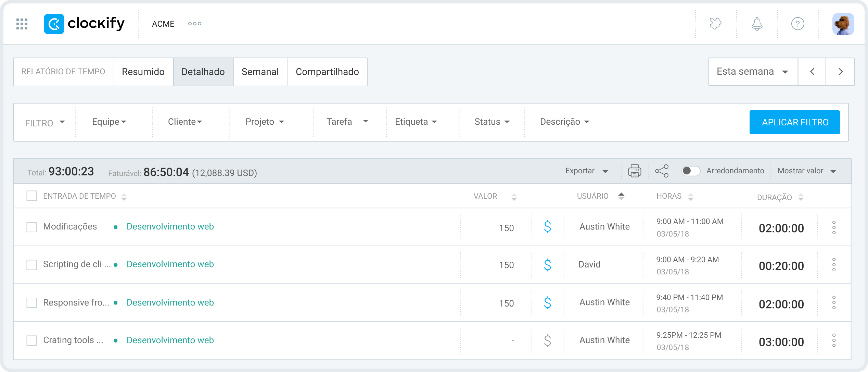This screenshot has width=868, height=372.
Task: Open the workspace three-dot menu next to ACME
Action: tap(195, 24)
